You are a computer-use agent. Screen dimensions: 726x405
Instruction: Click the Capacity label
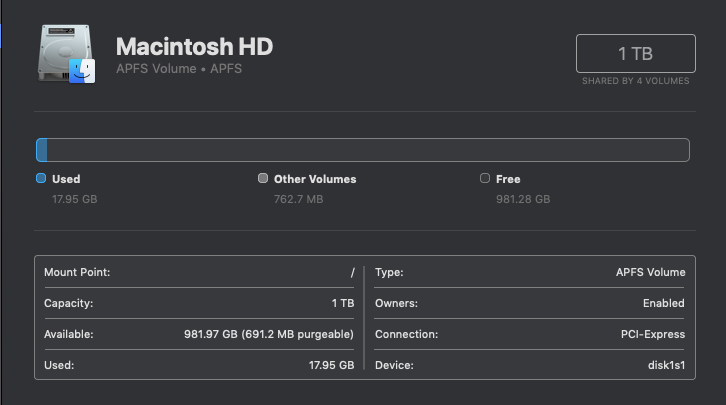tap(69, 303)
